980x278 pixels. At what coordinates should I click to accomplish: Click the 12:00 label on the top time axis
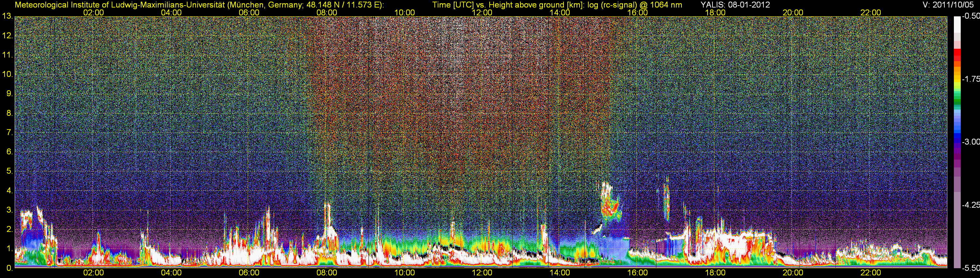(482, 12)
